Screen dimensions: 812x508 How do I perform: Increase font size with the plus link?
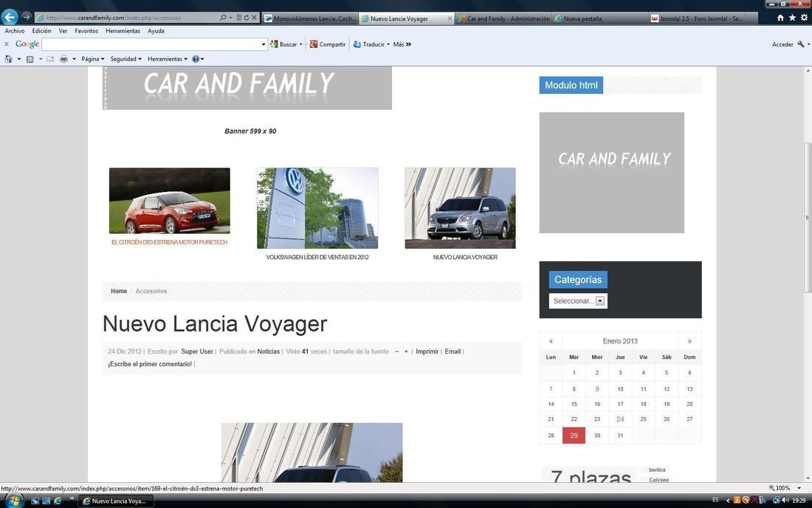click(406, 351)
